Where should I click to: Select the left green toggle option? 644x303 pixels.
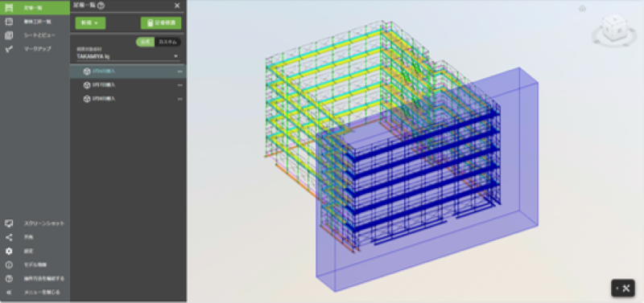pyautogui.click(x=146, y=42)
